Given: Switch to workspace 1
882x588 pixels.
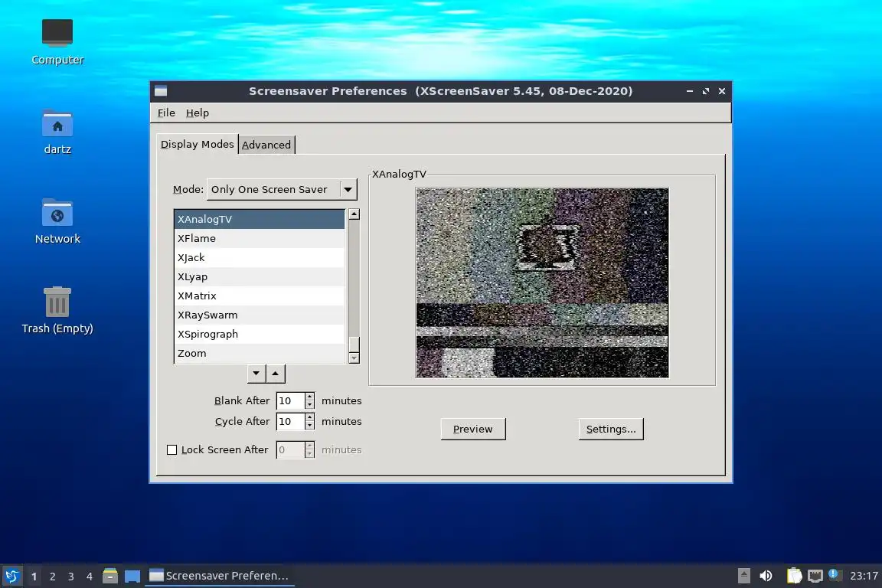Looking at the screenshot, I should [34, 577].
